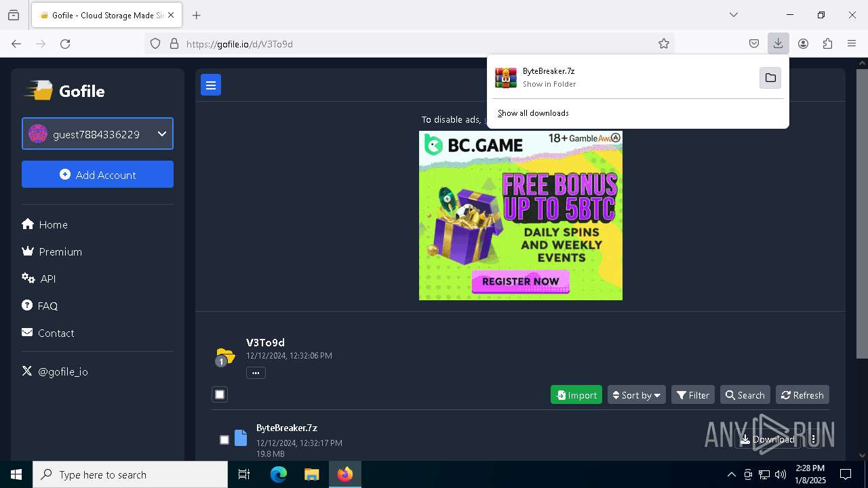Open the V3To9d folder options ellipsis
868x488 pixels.
click(256, 373)
